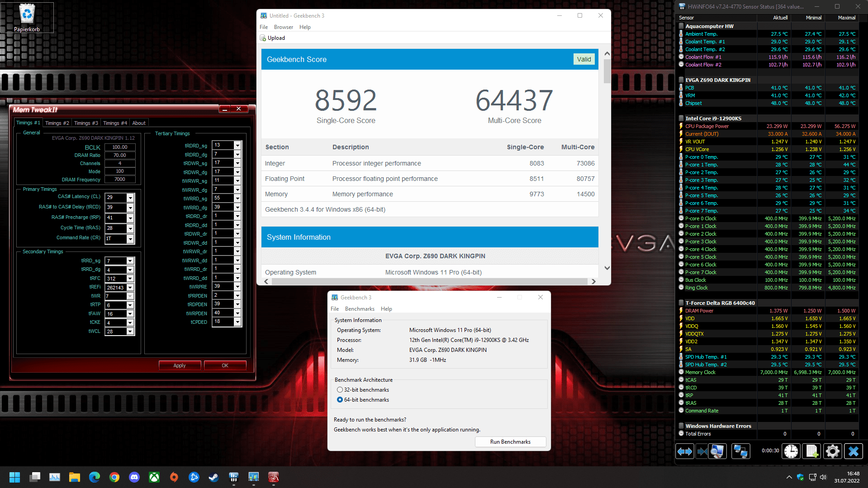Open Windows Security shield tray icon

[800, 477]
